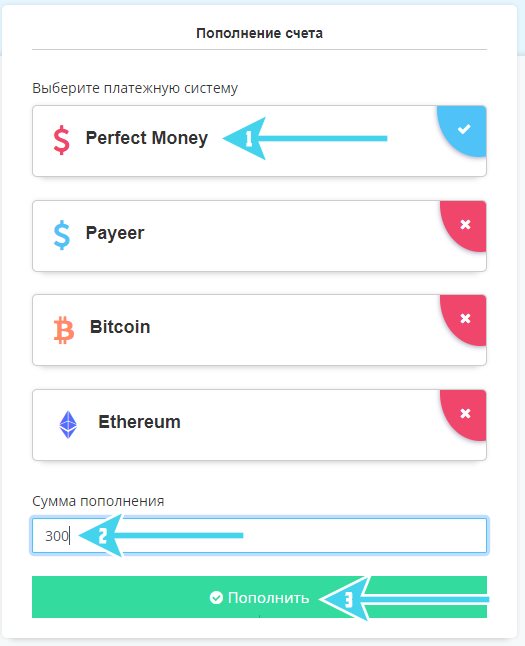Select Payeer payment system

259,236
